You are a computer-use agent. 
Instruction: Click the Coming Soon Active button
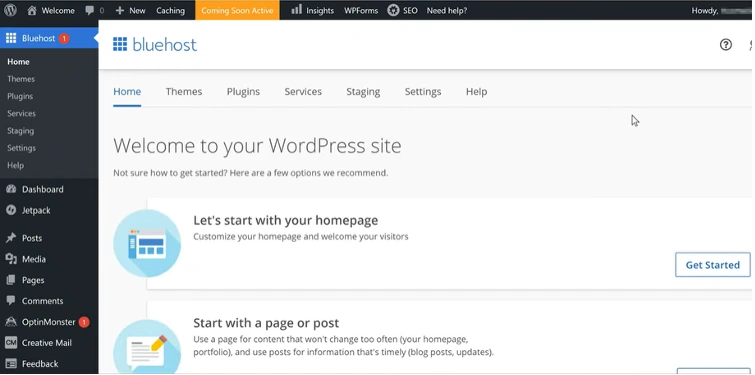click(x=237, y=10)
